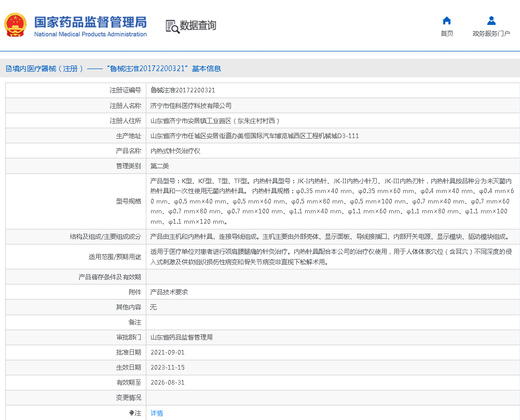Click the 变更情况 field label
Image resolution: width=520 pixels, height=420 pixels.
pos(129,398)
